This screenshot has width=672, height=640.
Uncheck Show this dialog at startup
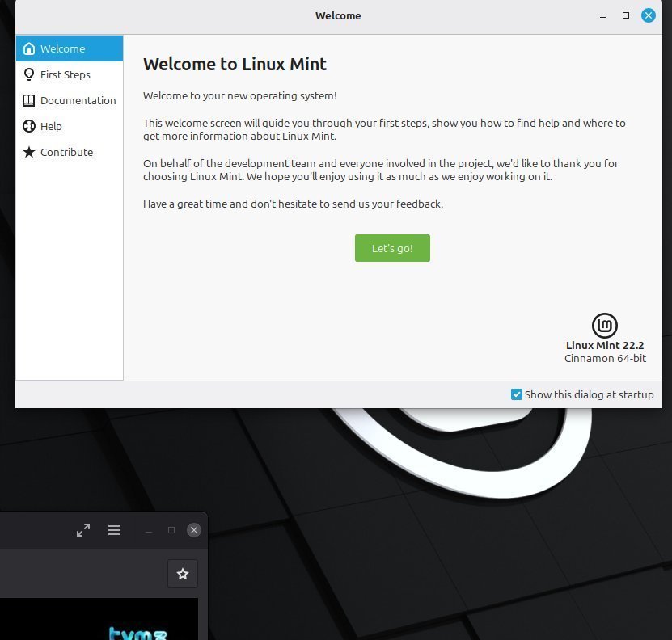(x=517, y=394)
